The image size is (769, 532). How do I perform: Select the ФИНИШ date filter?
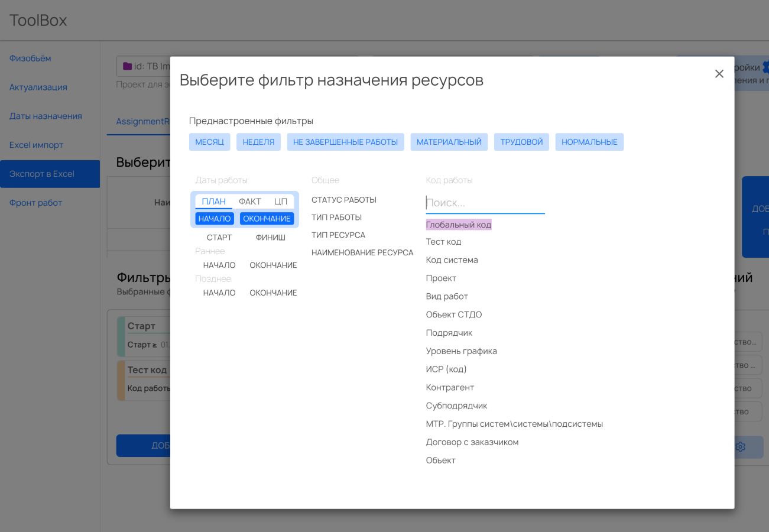271,238
